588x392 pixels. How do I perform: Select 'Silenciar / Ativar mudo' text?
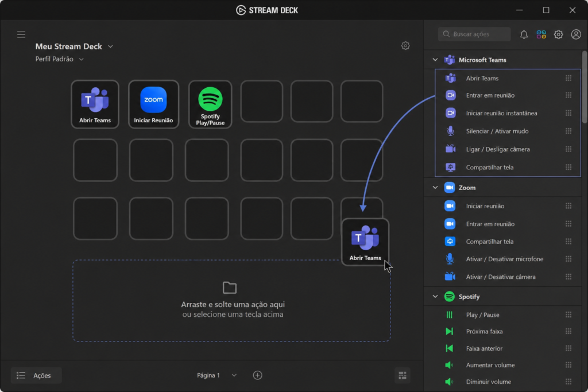tap(497, 131)
